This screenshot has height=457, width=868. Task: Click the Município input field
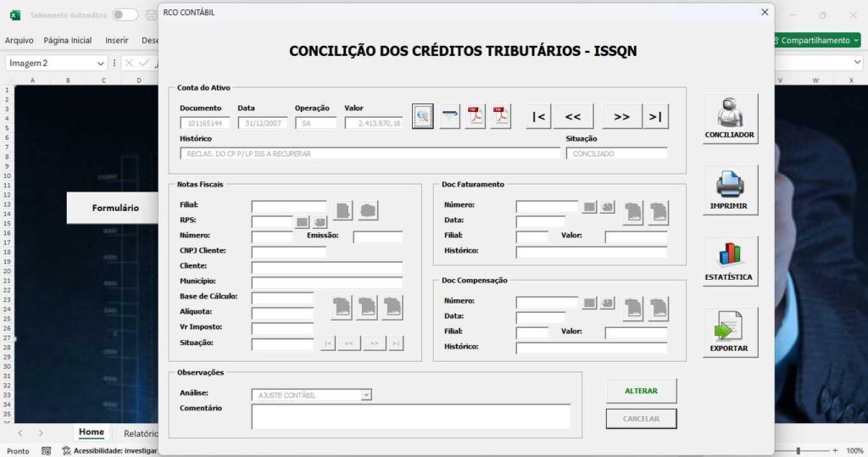327,283
